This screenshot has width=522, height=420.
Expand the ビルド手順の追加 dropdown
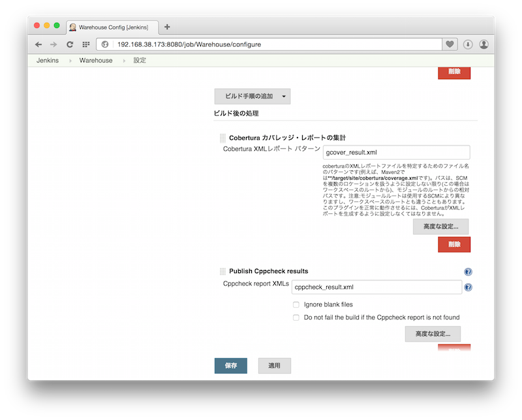click(x=253, y=97)
